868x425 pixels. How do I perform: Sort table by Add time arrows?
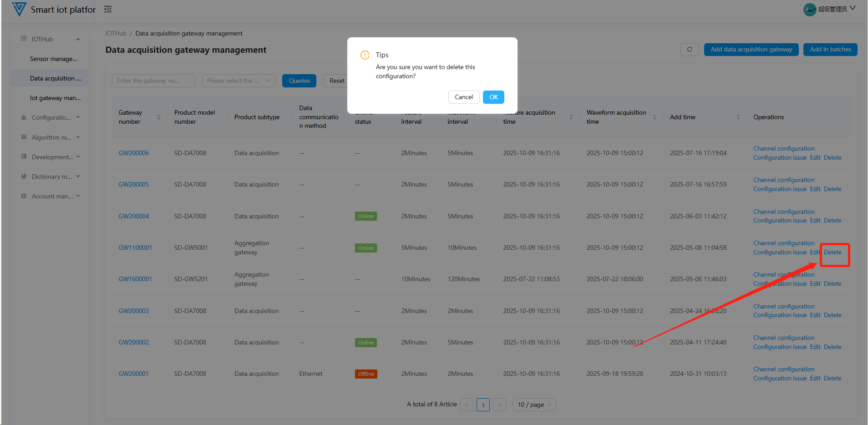click(x=738, y=117)
